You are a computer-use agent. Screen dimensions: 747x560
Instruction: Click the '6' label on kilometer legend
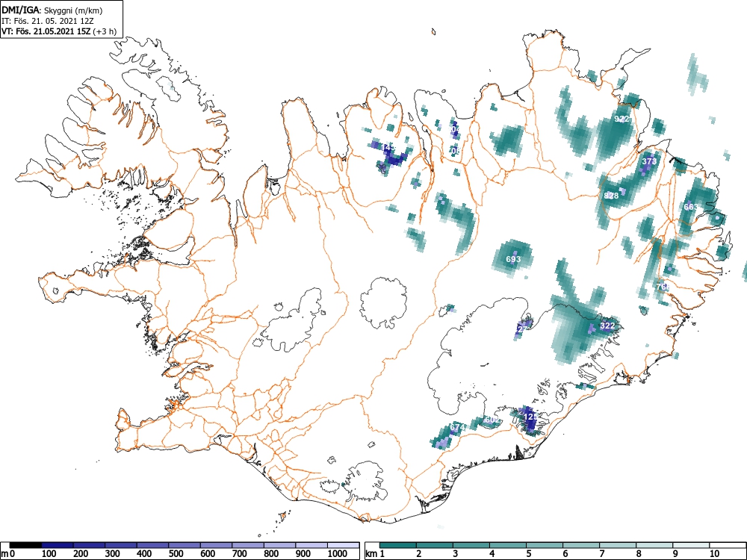pyautogui.click(x=565, y=554)
